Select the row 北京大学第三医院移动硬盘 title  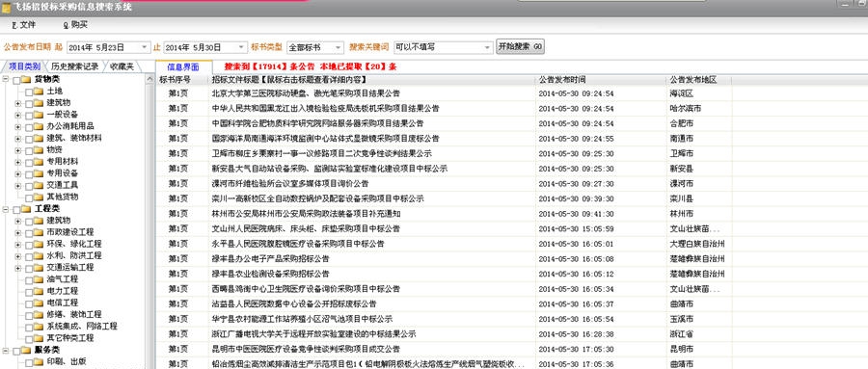click(x=306, y=92)
